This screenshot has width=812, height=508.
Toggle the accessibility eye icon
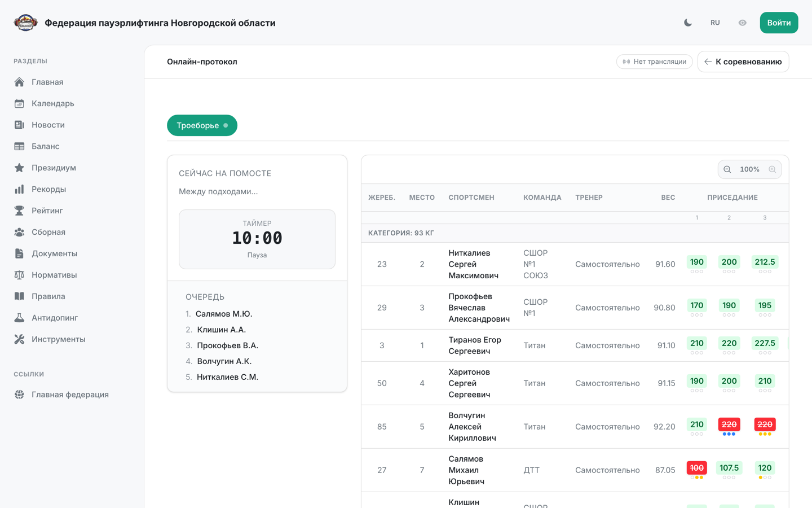click(742, 23)
